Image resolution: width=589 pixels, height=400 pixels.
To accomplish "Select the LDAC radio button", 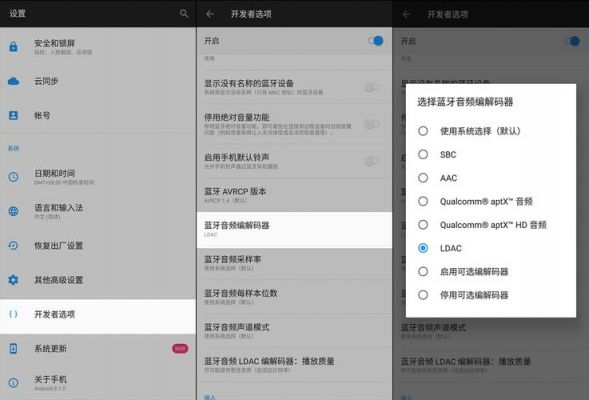I will point(423,248).
